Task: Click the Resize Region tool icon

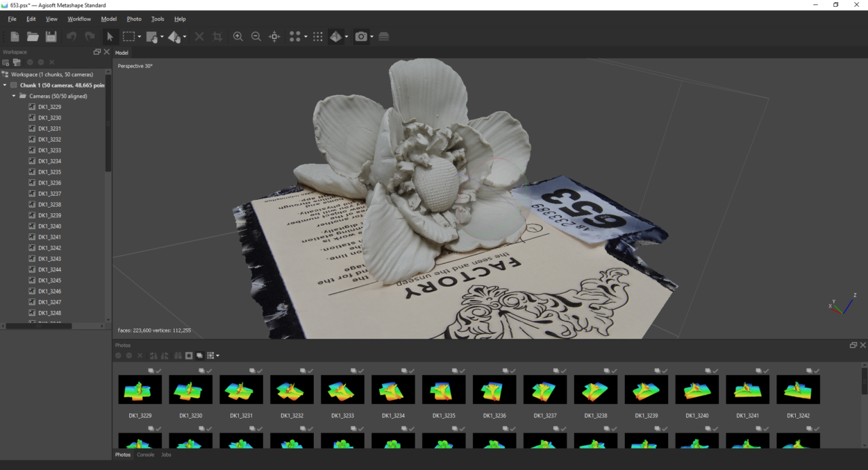Action: pyautogui.click(x=217, y=36)
